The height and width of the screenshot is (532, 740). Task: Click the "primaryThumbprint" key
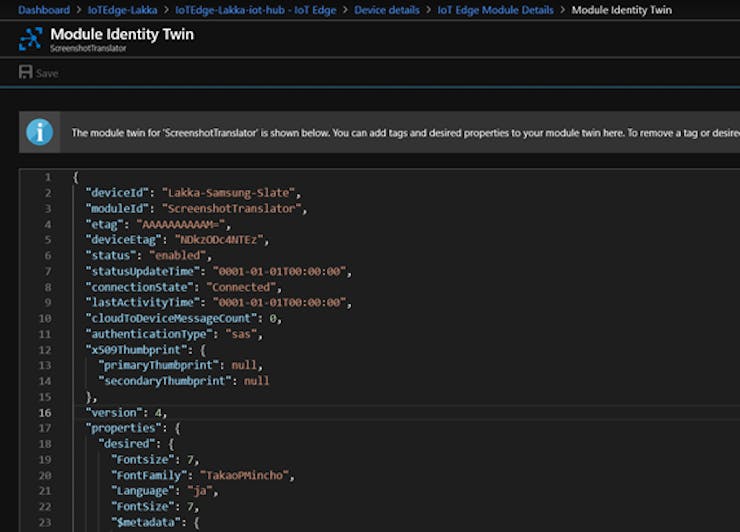[159, 365]
